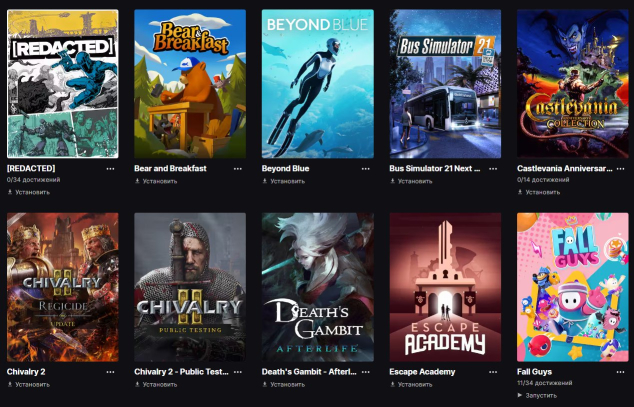Select the Castlevania Collection cover art

[x=573, y=84]
